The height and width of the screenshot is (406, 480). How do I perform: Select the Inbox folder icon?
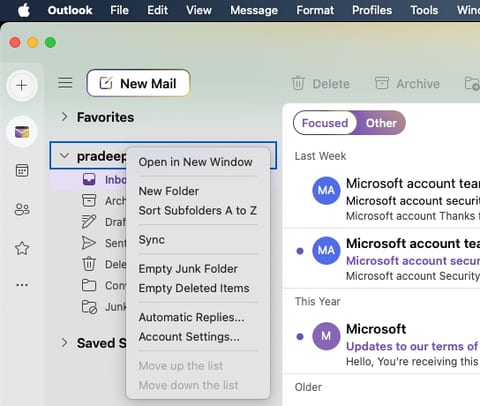89,179
